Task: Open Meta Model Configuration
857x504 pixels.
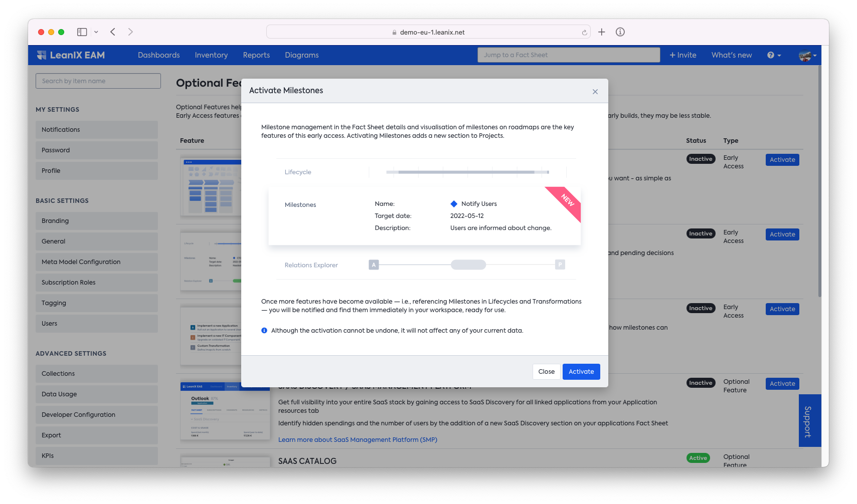Action: pyautogui.click(x=97, y=262)
